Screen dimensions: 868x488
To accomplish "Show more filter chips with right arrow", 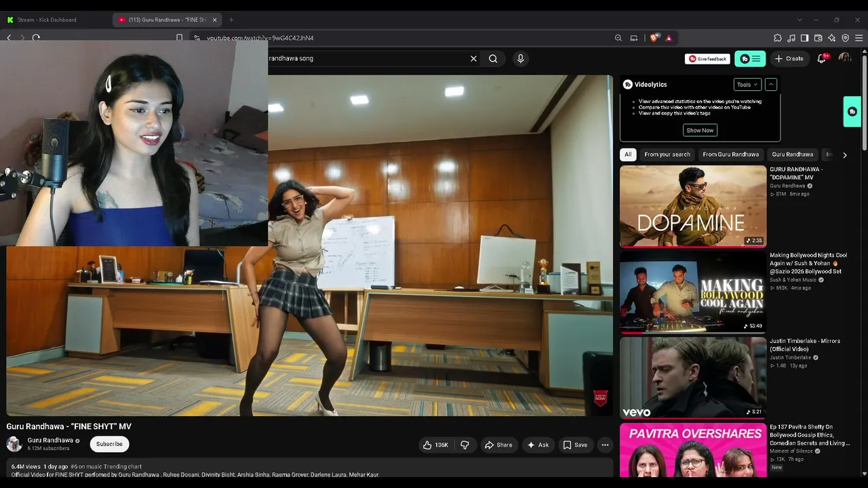I will point(844,155).
